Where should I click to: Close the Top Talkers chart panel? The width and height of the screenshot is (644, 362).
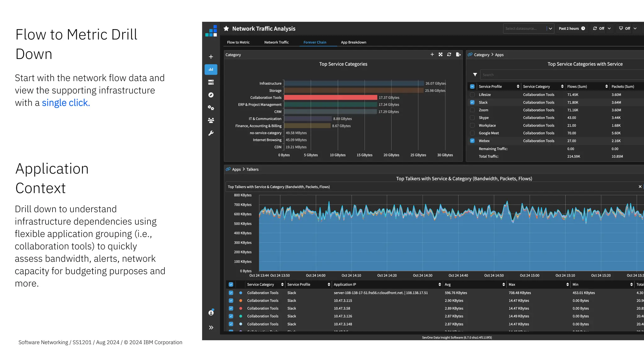(x=640, y=187)
